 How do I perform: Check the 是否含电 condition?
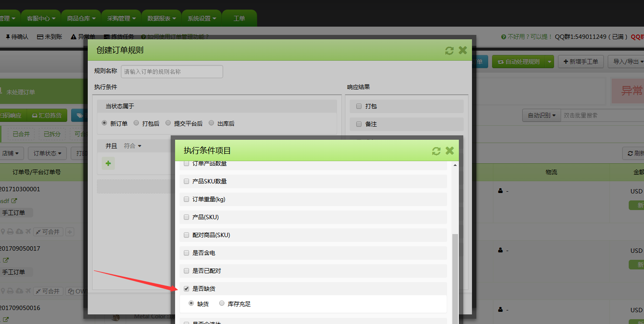point(186,253)
